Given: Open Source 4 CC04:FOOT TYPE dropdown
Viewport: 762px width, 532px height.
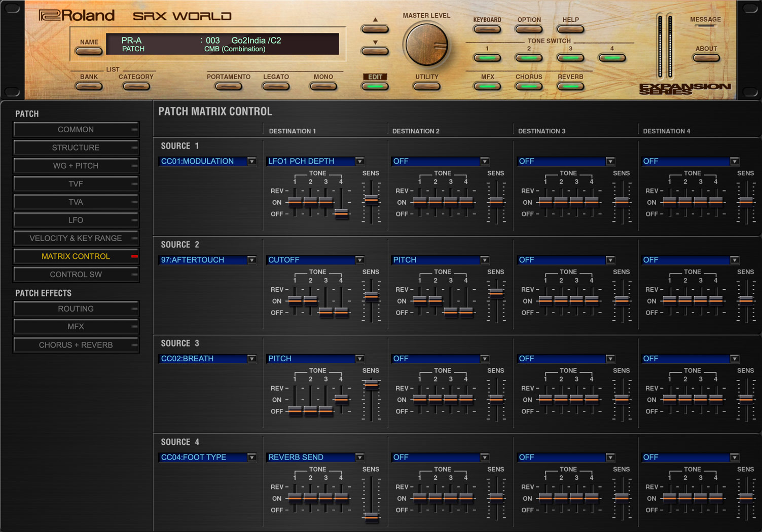Looking at the screenshot, I should pyautogui.click(x=208, y=458).
